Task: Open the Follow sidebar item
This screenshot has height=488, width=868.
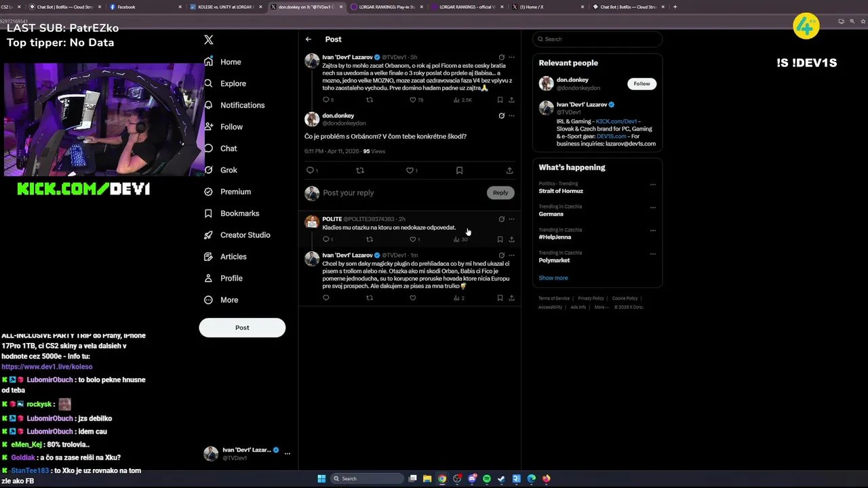Action: 223,127
